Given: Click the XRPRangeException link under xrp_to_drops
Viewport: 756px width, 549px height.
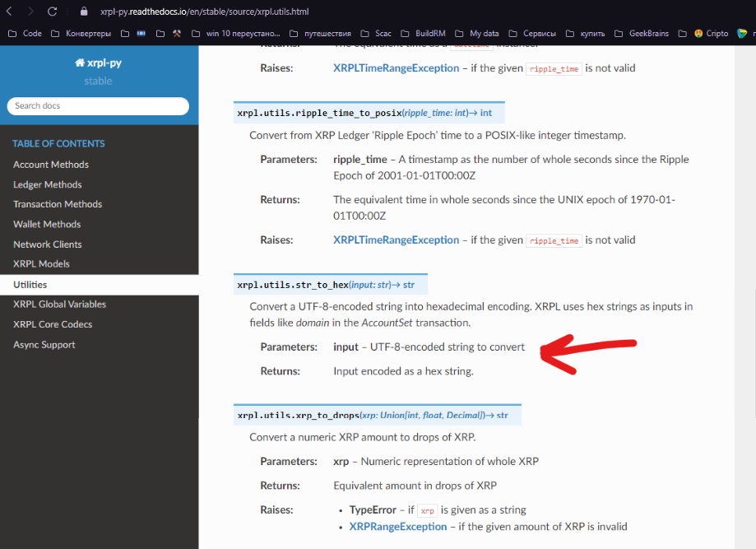Looking at the screenshot, I should point(397,526).
